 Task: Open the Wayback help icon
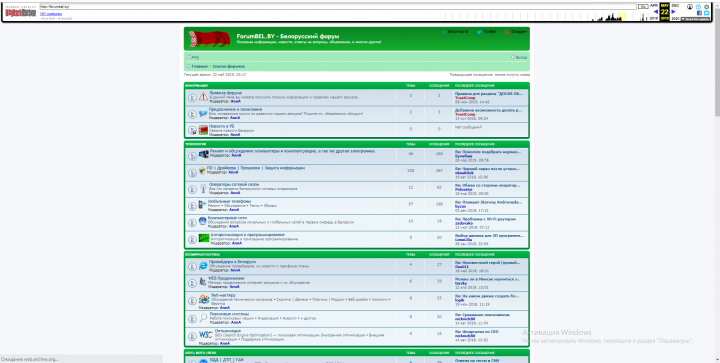coord(698,7)
